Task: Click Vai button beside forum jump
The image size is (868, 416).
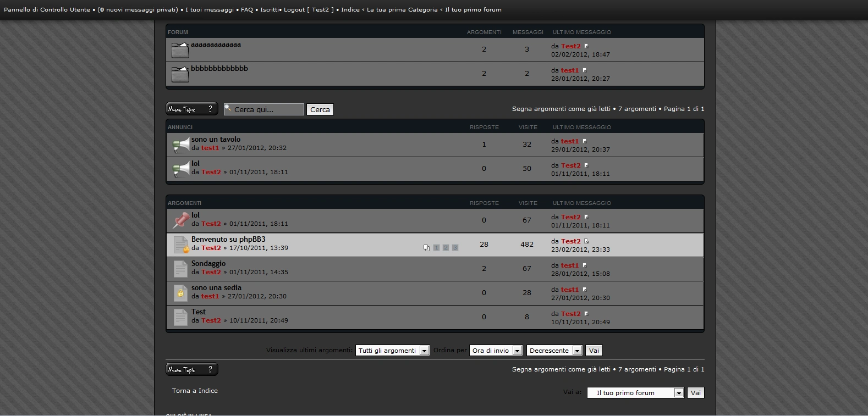Action: tap(696, 393)
